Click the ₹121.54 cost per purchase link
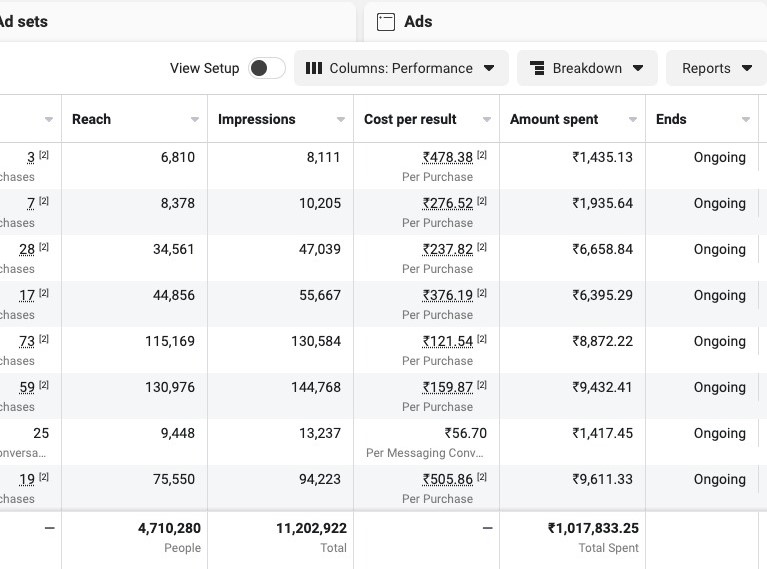Screen dimensions: 767x569 pos(447,342)
